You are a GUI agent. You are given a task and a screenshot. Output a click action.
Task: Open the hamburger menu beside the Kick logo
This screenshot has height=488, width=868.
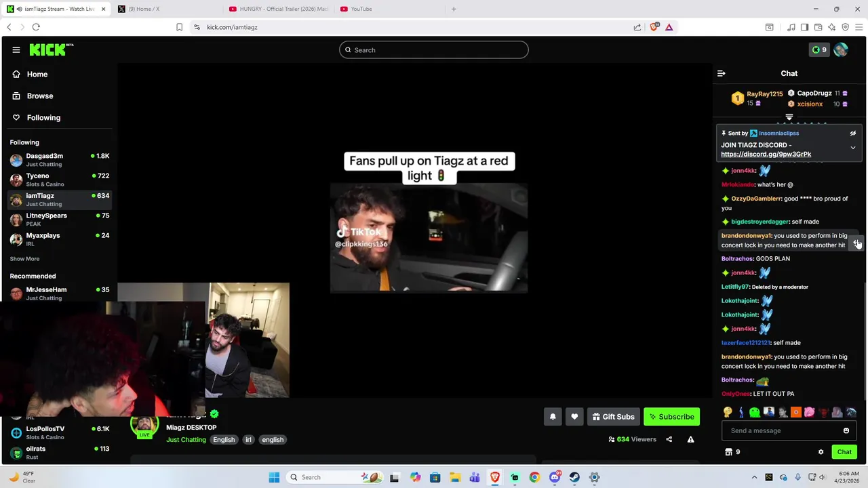click(16, 49)
